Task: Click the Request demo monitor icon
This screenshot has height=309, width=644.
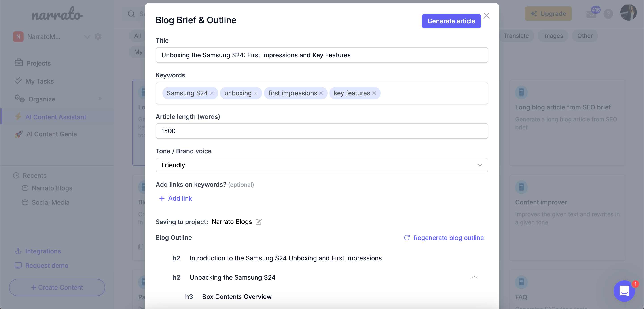Action: pos(18,265)
